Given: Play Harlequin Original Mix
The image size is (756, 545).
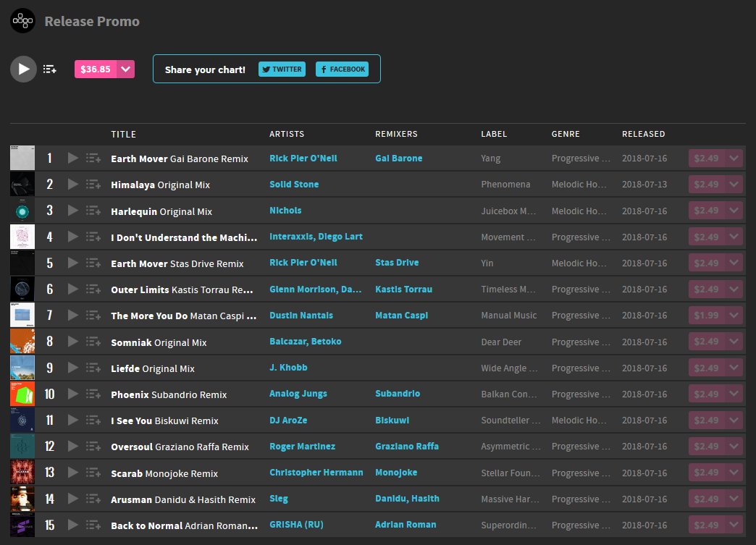Looking at the screenshot, I should click(x=73, y=211).
